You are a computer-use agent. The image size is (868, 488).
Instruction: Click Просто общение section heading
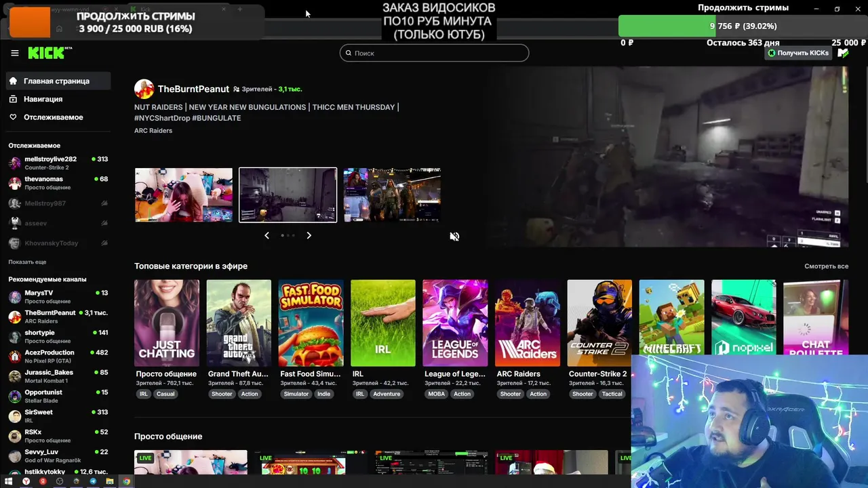(168, 436)
